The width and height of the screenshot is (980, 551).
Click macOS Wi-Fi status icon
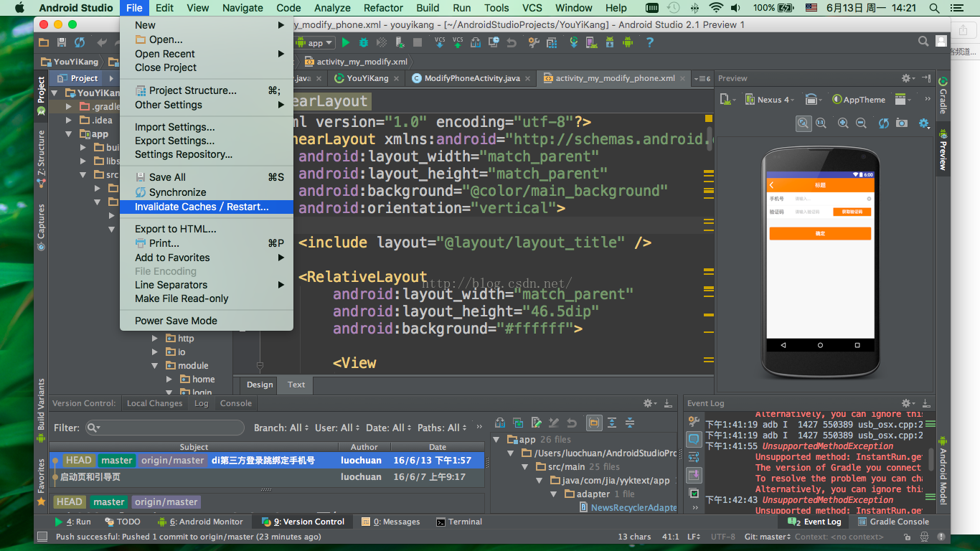tap(716, 8)
